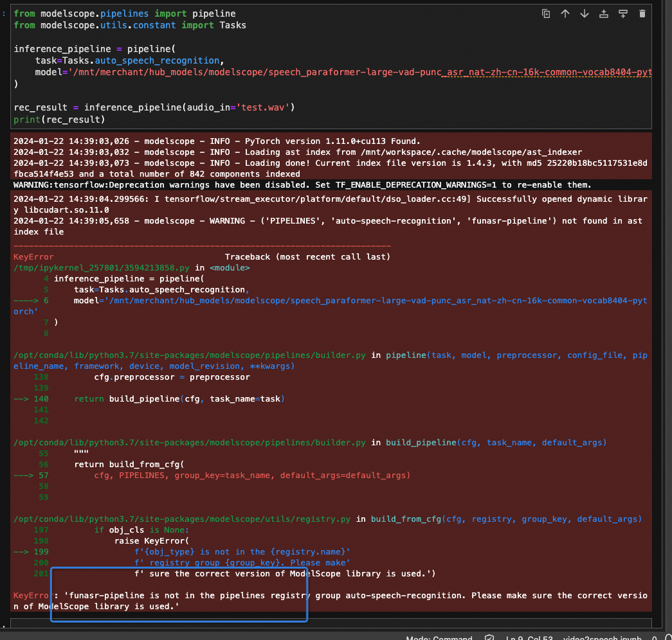Click log line 'PyTorch version 1.11.0+cu113 Found.'
This screenshot has width=672, height=640.
coord(217,141)
